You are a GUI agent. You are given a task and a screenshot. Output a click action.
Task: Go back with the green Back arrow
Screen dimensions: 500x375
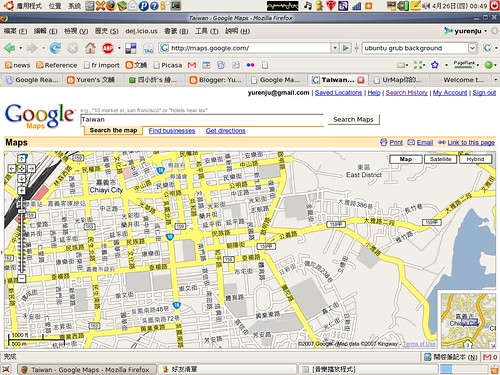(x=9, y=48)
